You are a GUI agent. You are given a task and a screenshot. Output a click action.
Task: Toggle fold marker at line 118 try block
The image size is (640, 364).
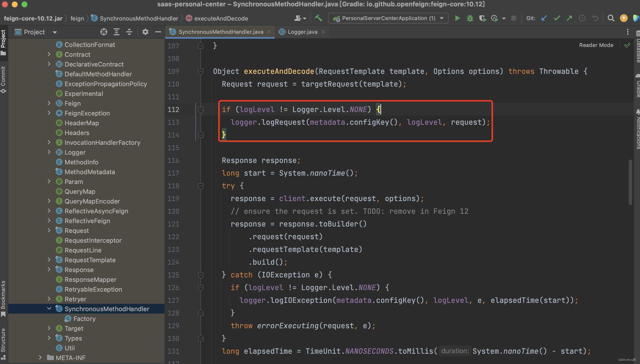(201, 186)
